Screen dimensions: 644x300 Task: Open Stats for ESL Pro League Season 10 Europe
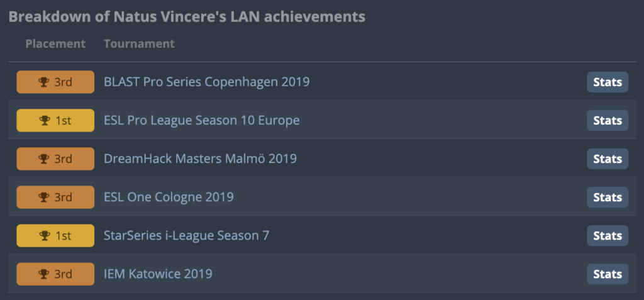608,120
